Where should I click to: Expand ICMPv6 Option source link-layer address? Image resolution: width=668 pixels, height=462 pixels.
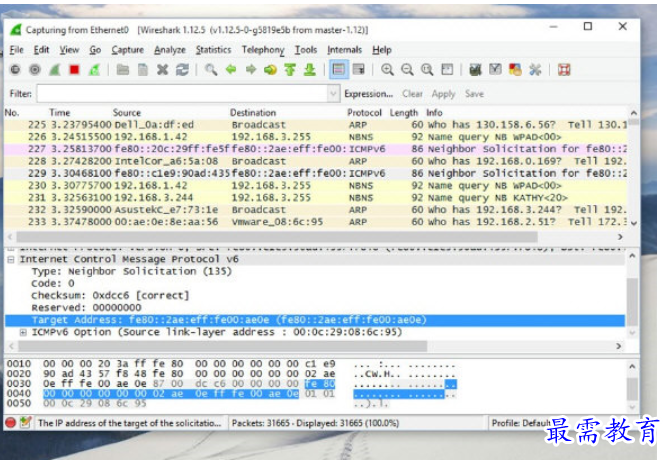(23, 332)
